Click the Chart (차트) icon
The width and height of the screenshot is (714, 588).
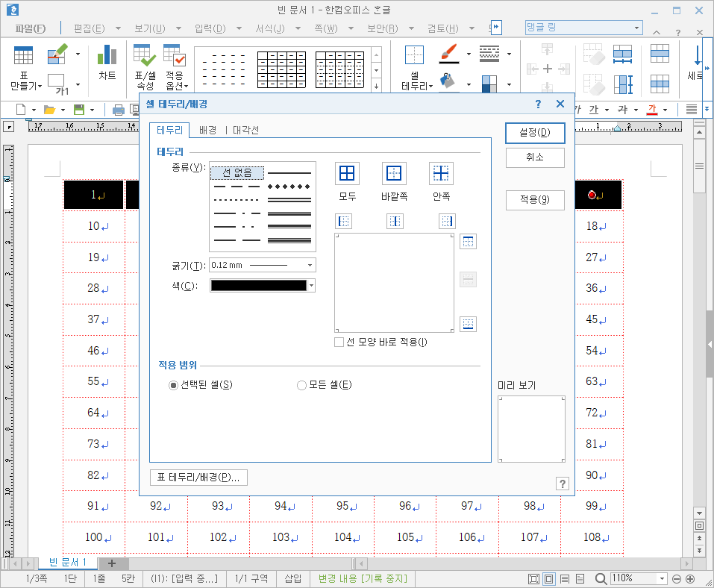click(107, 54)
